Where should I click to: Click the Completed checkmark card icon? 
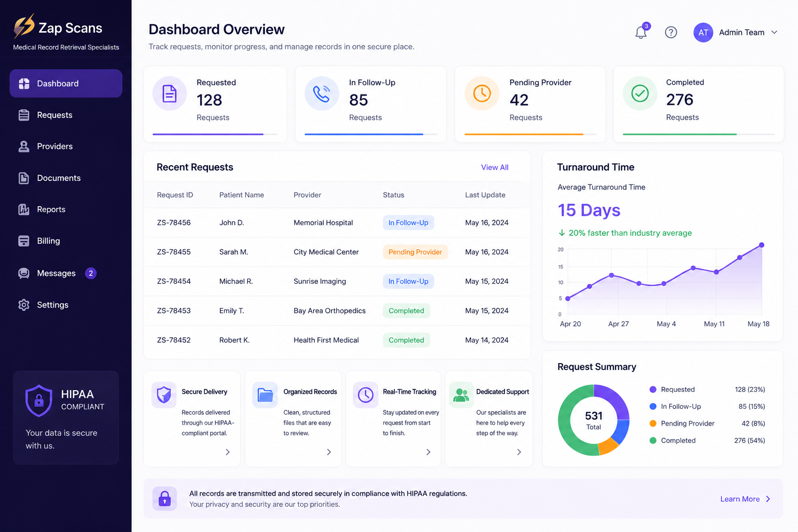click(640, 94)
